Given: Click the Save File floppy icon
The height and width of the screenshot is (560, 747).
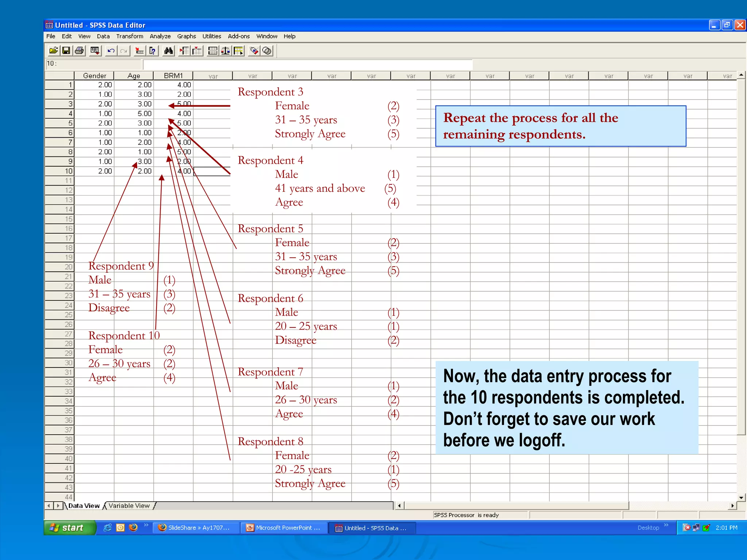Looking at the screenshot, I should click(x=66, y=51).
